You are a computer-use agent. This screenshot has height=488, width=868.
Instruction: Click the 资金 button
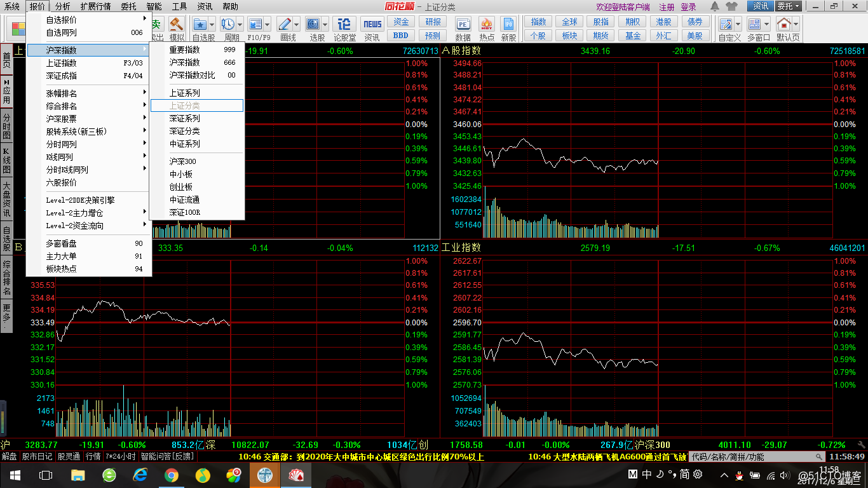[x=401, y=22]
